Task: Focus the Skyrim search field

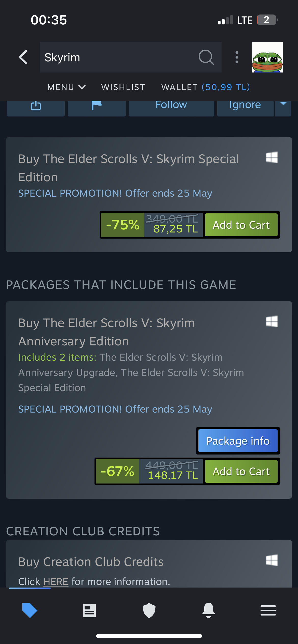Action: coord(117,57)
